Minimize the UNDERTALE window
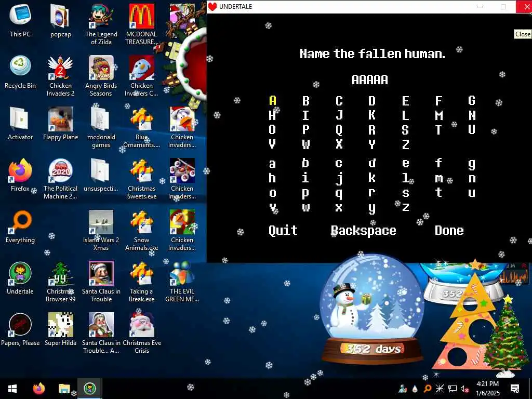Viewport: 532px width, 399px height. pos(480,7)
